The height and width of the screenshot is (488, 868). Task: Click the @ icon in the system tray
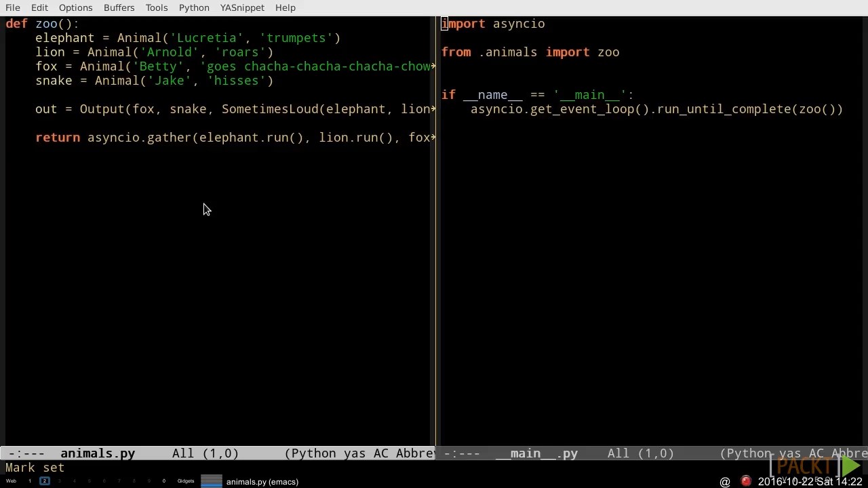tap(725, 482)
